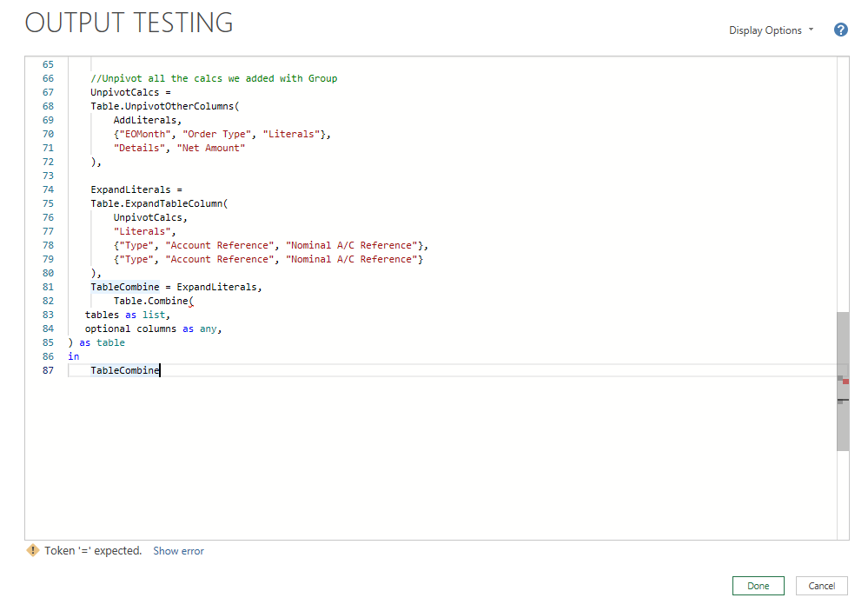
Task: Click the "Literals" string on line 77
Action: 142,231
